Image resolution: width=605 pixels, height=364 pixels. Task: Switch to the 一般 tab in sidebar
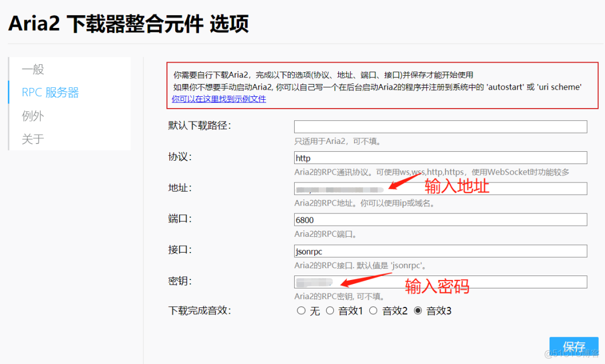34,69
